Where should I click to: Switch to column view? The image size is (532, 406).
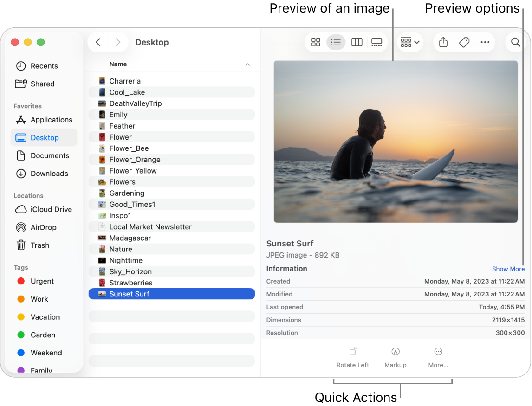[357, 42]
